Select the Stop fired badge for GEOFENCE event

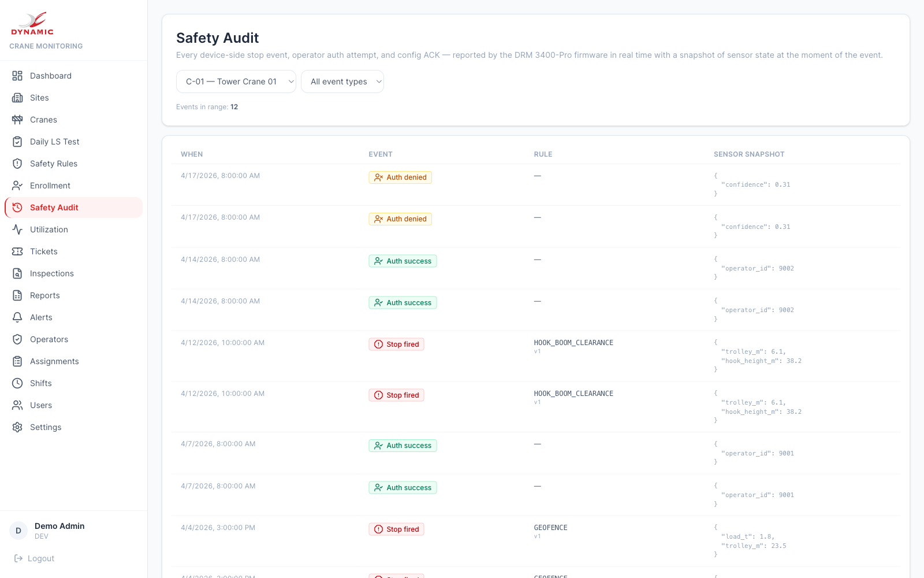point(396,529)
